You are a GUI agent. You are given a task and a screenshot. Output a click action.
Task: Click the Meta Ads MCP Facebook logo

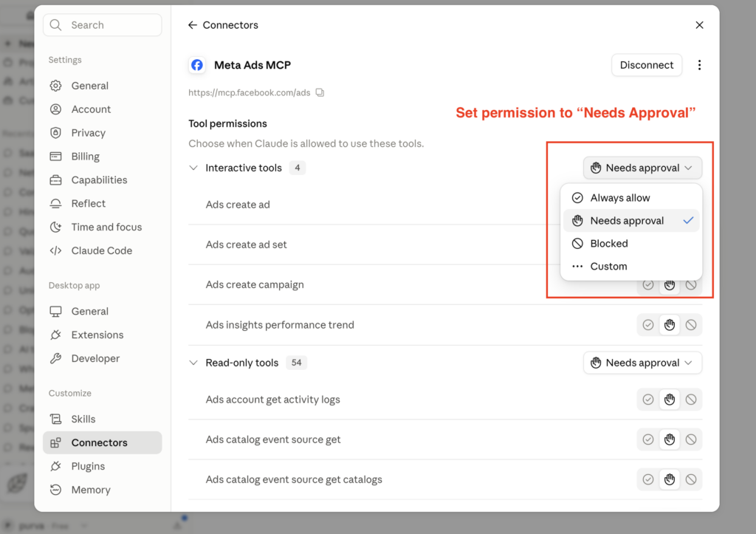click(x=196, y=65)
